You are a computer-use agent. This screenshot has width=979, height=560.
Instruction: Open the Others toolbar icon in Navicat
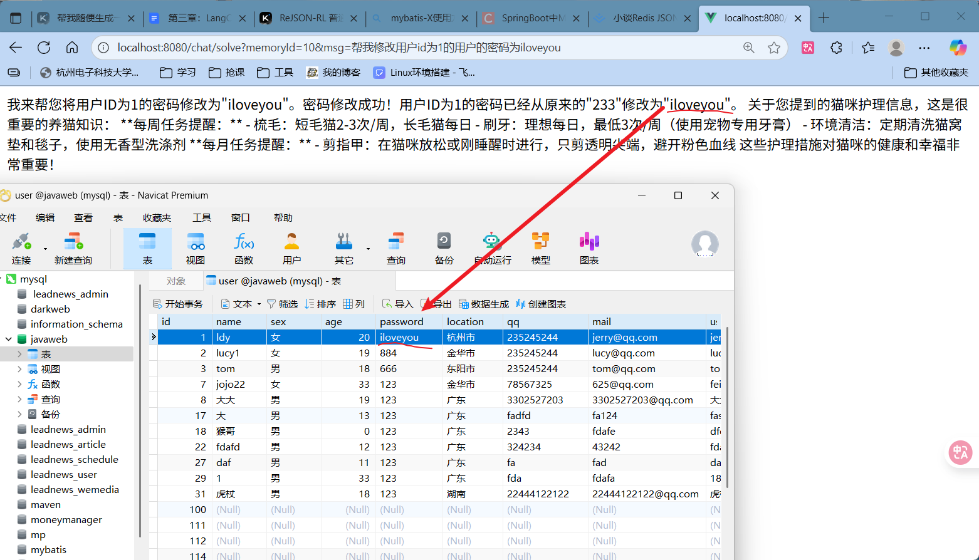click(x=344, y=249)
